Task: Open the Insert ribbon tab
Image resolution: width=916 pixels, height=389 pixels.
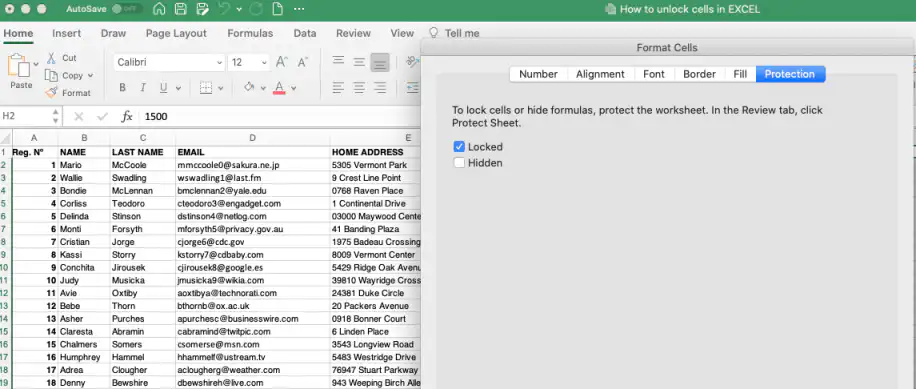Action: coord(67,33)
